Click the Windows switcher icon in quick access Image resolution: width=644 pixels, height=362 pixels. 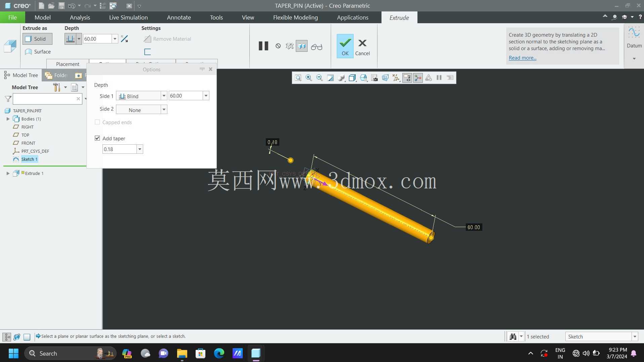pos(113,6)
